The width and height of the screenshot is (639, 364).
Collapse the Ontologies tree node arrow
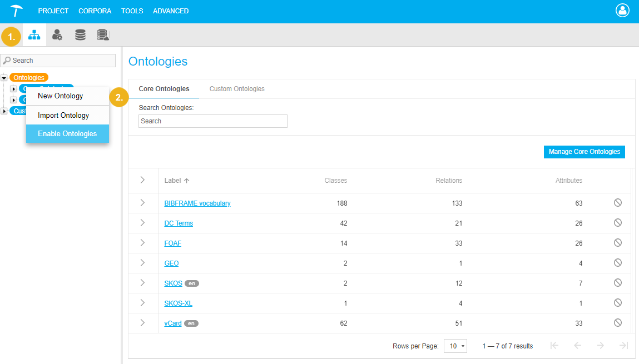pos(4,78)
